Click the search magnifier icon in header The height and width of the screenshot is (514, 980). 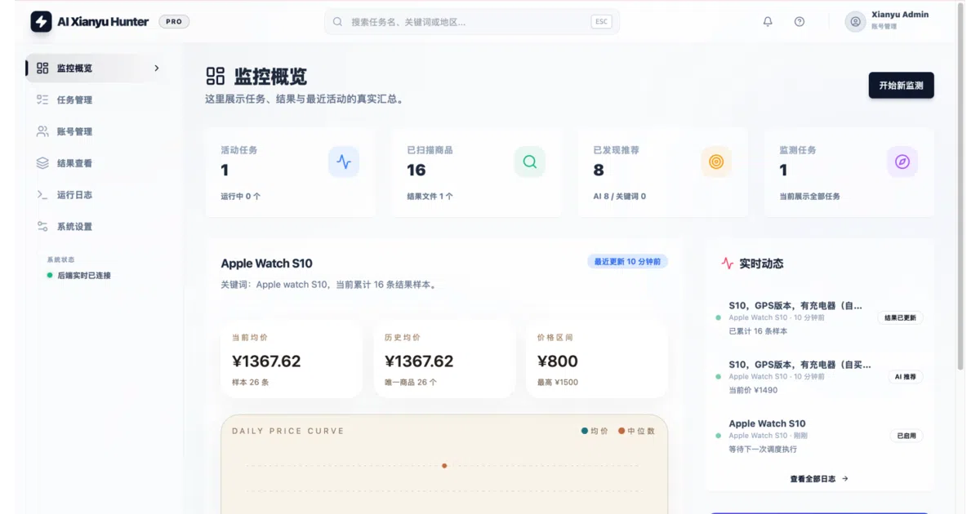(337, 22)
